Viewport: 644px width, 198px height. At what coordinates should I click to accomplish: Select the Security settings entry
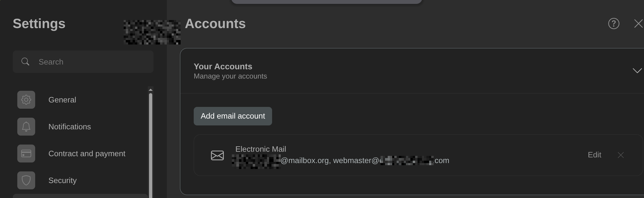pyautogui.click(x=63, y=180)
